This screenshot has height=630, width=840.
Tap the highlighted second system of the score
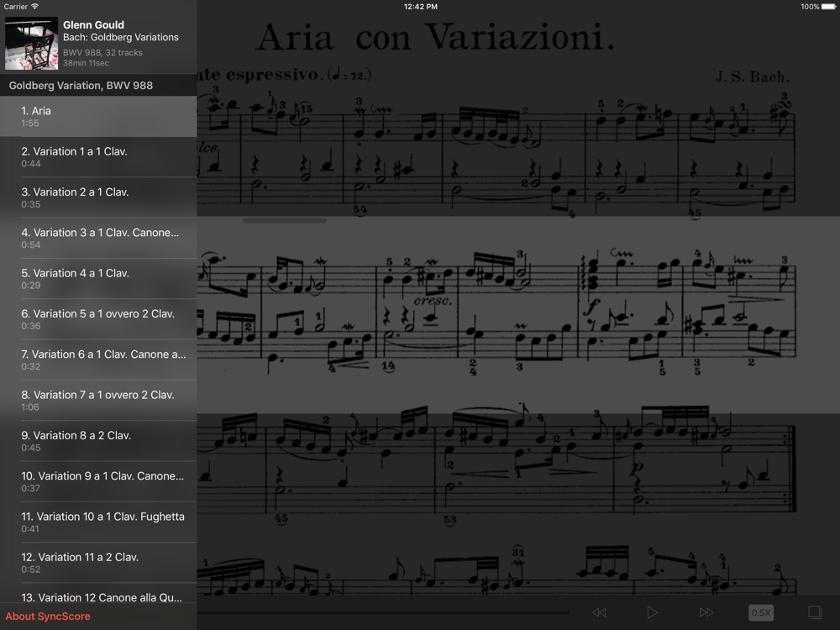[518, 315]
